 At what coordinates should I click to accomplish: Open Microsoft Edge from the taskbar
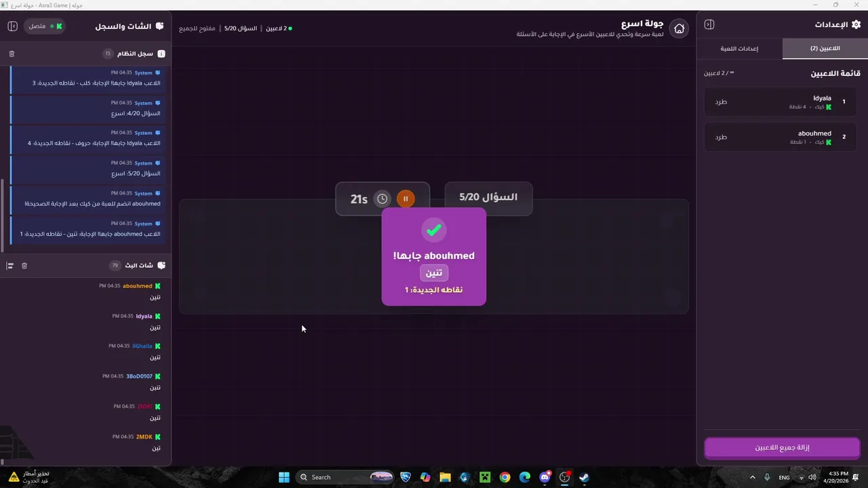[525, 477]
